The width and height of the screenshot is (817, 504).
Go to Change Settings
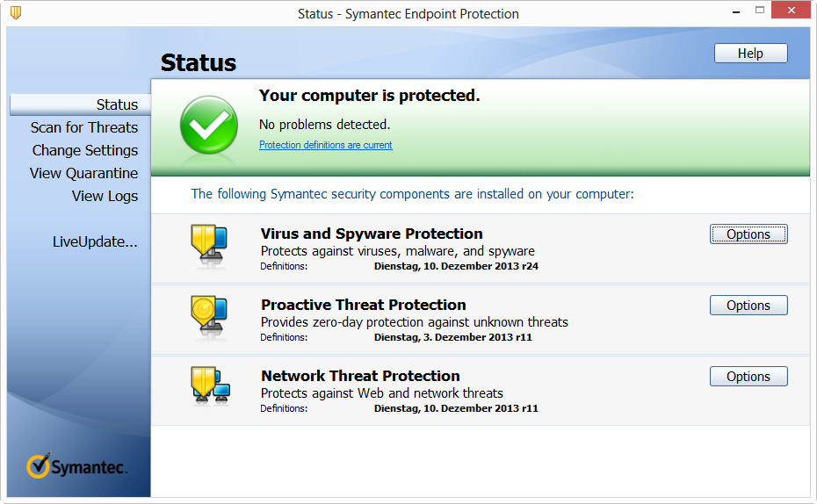point(85,150)
